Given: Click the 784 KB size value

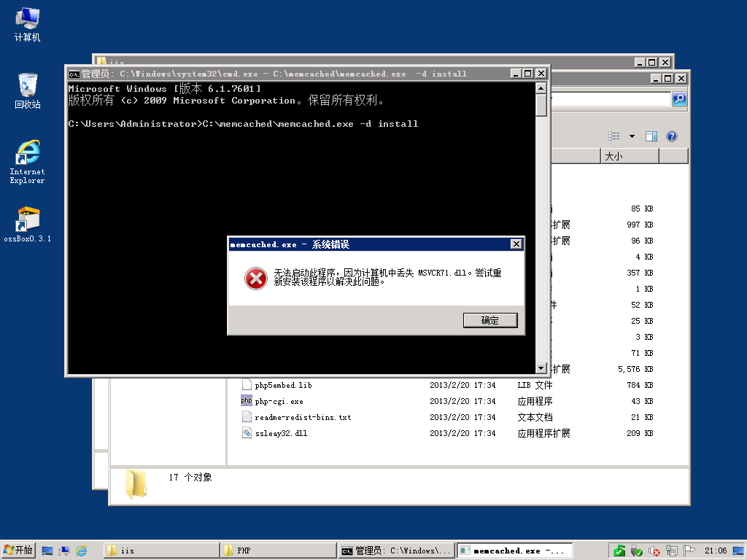Looking at the screenshot, I should (640, 385).
